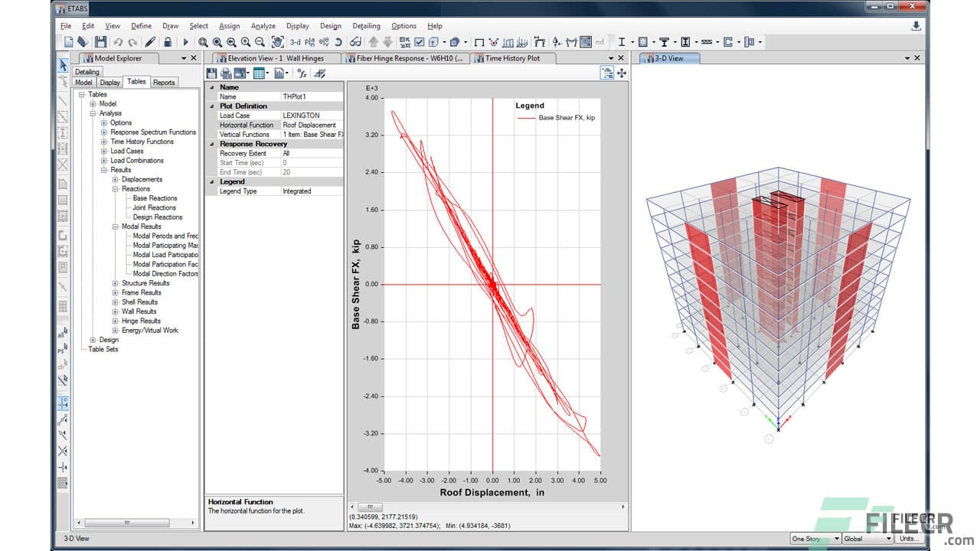Screen dimensions: 980x551
Task: Expand the Displacements tree node
Action: [x=113, y=179]
